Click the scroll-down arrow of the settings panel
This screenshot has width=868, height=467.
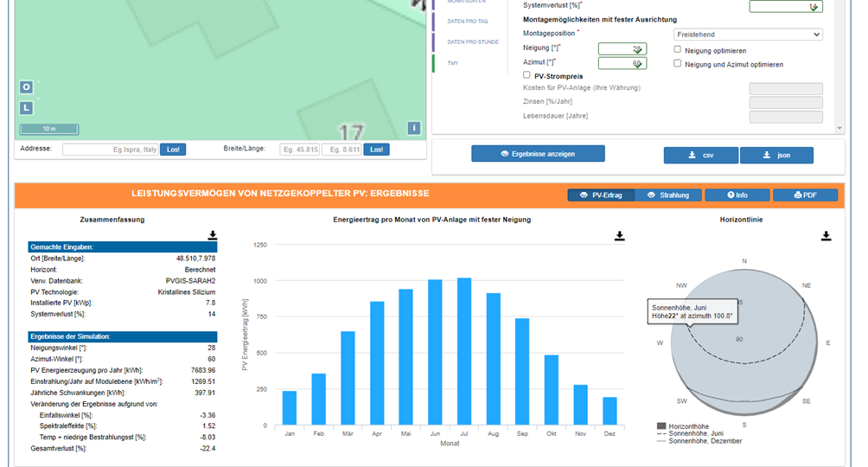coord(838,127)
